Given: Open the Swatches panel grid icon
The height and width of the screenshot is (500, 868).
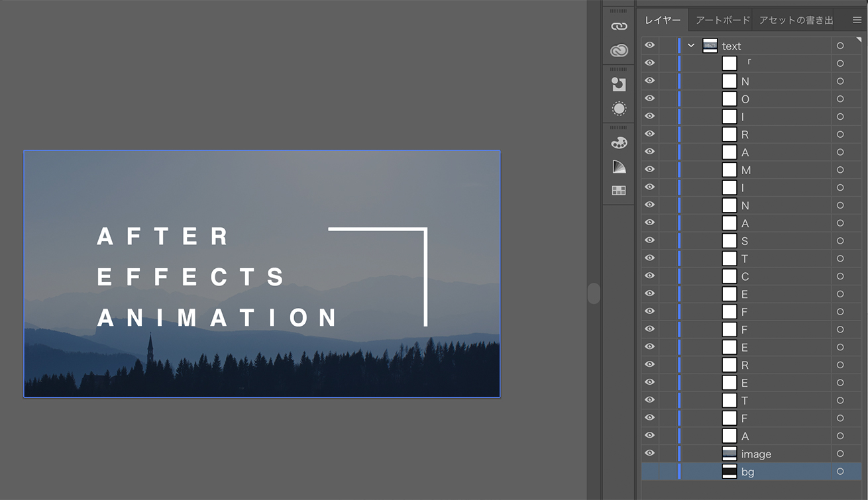Looking at the screenshot, I should [618, 191].
